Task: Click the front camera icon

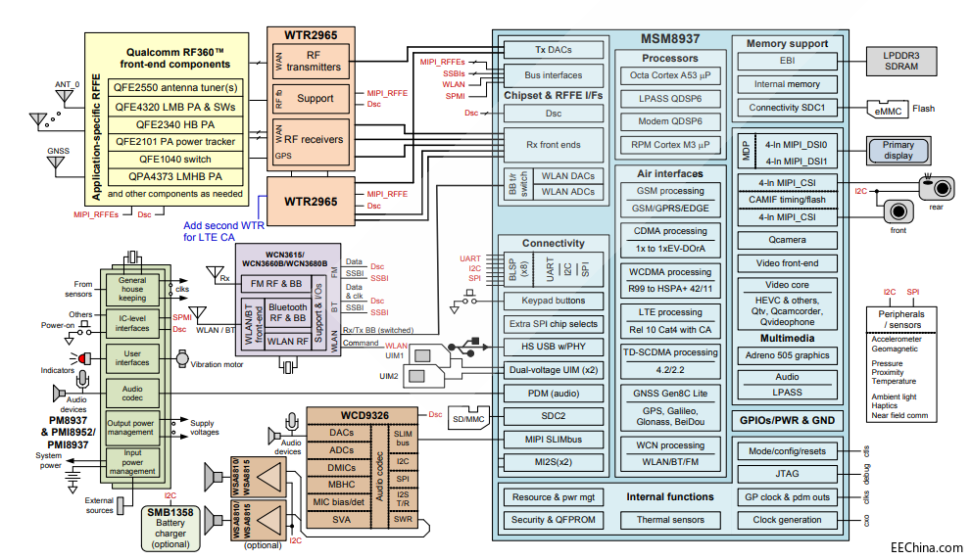Action: tap(898, 210)
